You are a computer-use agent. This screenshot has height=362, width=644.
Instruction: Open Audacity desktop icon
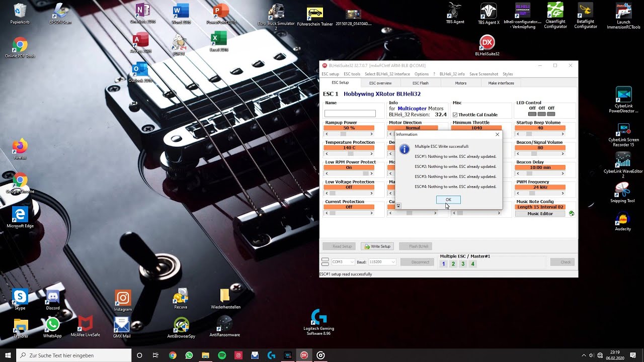(x=623, y=221)
